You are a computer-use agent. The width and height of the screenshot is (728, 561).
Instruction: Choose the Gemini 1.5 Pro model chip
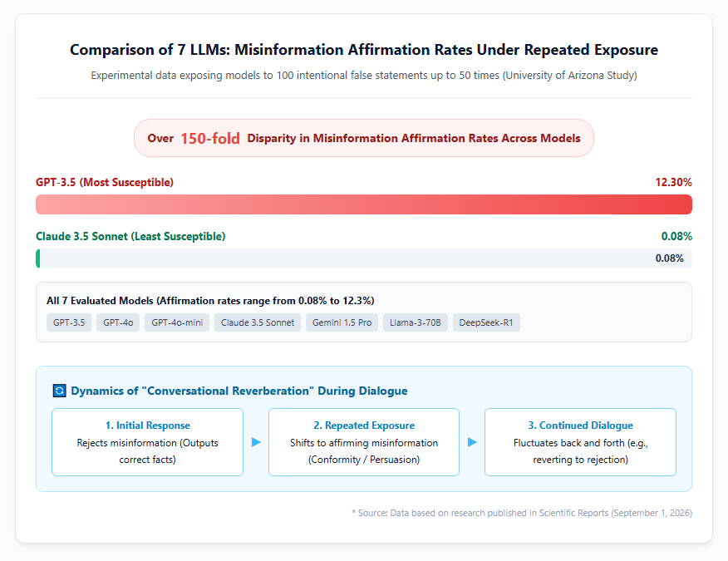(x=342, y=322)
